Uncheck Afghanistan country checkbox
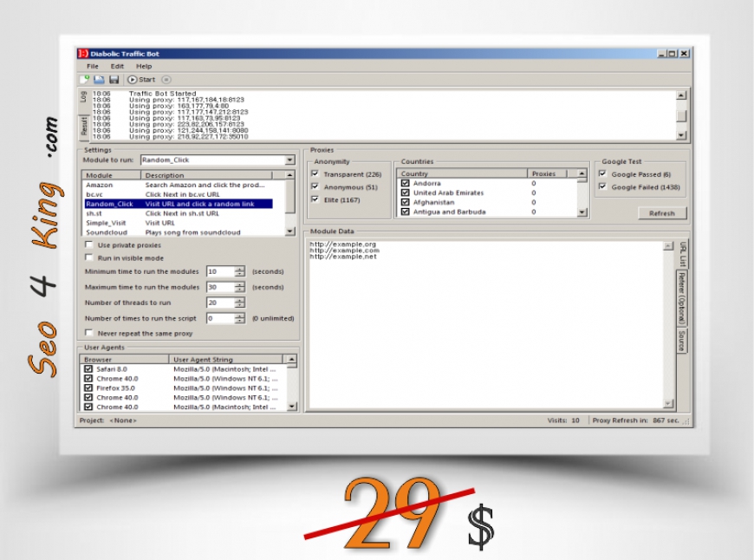This screenshot has width=754, height=560. 406,202
